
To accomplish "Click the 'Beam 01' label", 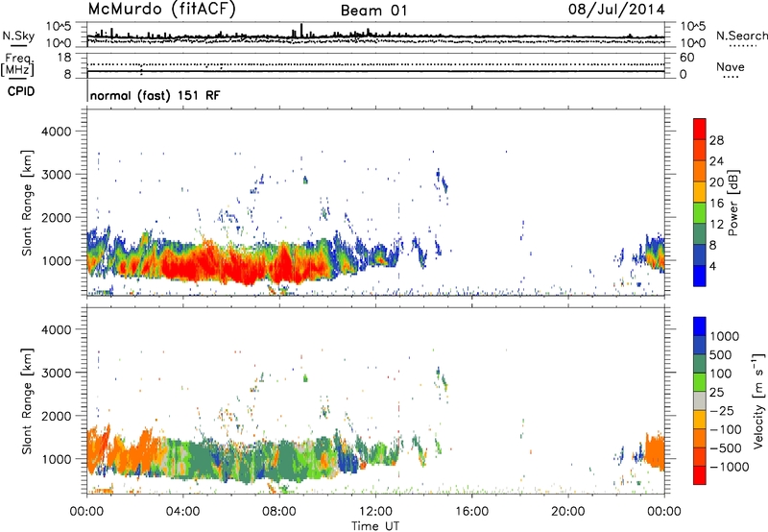I will coord(373,11).
